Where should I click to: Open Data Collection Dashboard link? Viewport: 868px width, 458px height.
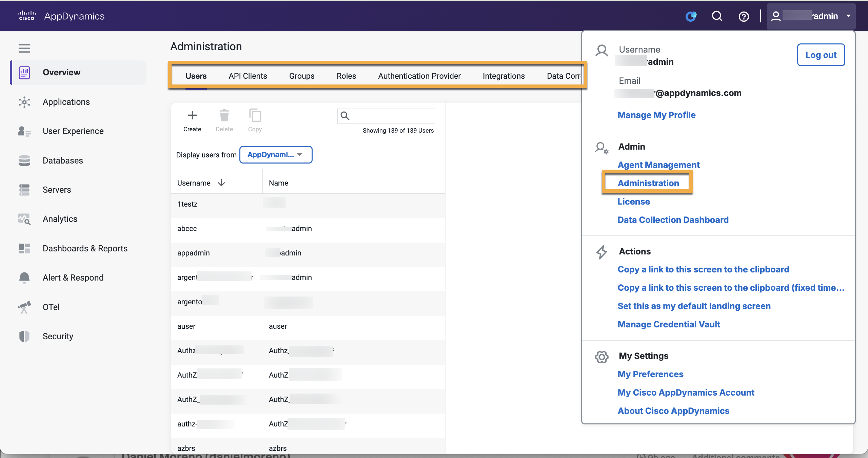[673, 220]
